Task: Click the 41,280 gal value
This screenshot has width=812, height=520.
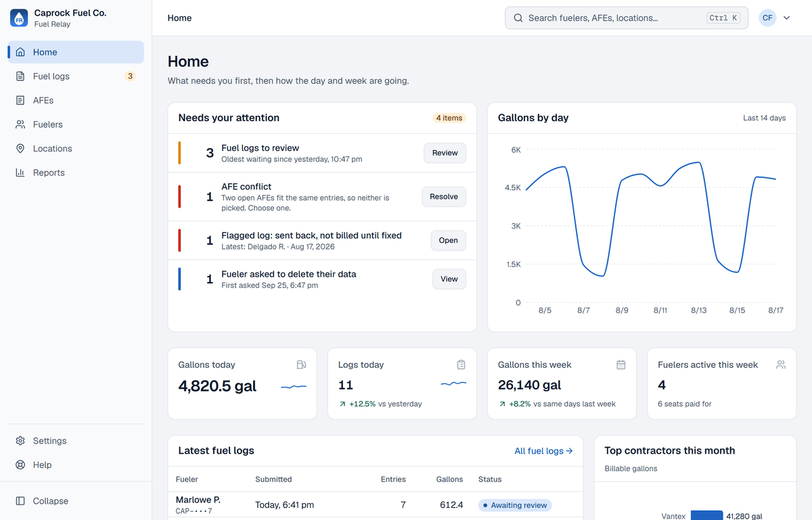Action: click(744, 516)
